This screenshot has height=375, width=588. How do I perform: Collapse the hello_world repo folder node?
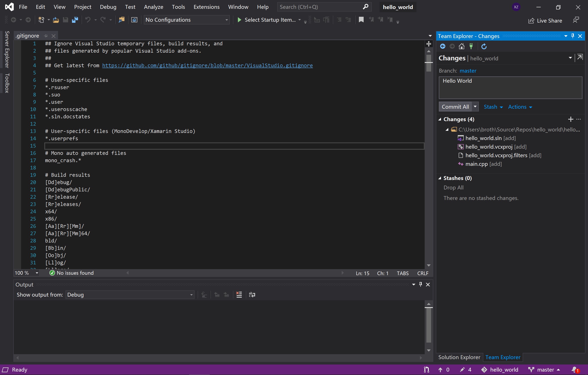[x=447, y=130]
